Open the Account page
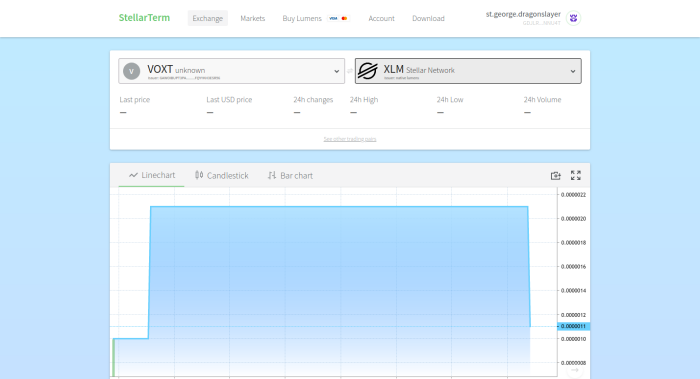Image resolution: width=700 pixels, height=379 pixels. (381, 18)
